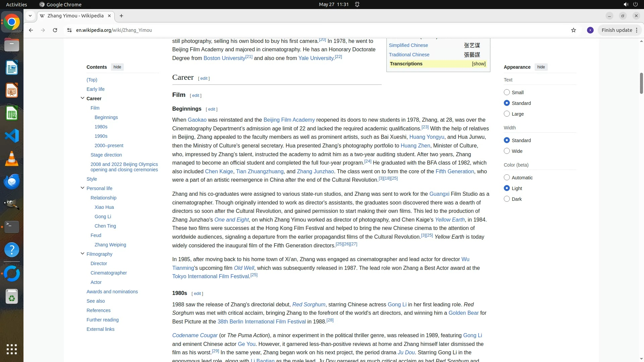The width and height of the screenshot is (644, 362).
Task: Open the Chrome profile avatar
Action: 590,30
